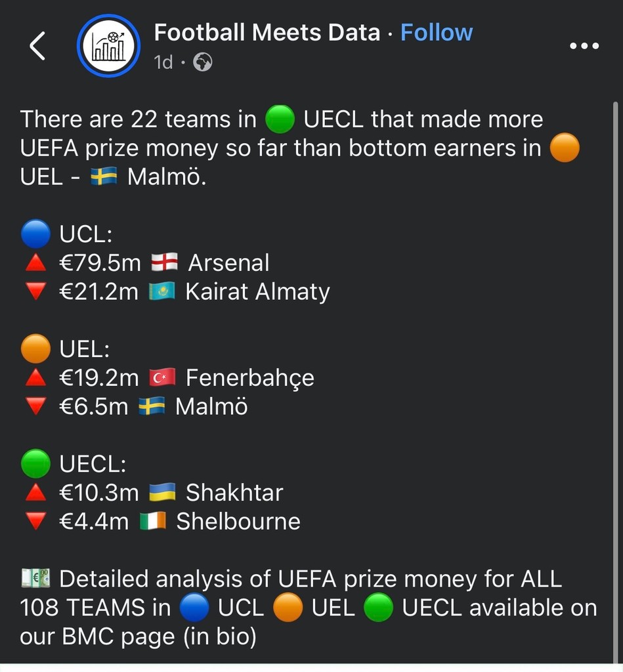The height and width of the screenshot is (672, 623).
Task: Tap the euro banknote emoji
Action: [35, 578]
